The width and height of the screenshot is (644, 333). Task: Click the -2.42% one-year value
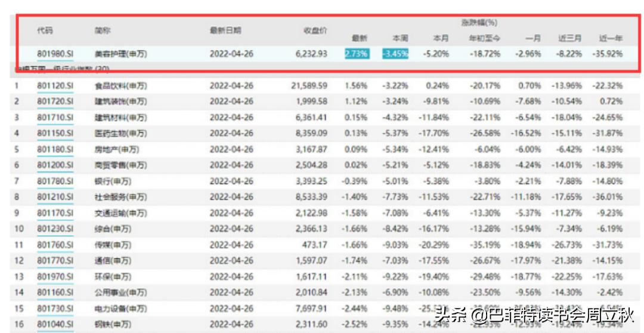pos(609,292)
